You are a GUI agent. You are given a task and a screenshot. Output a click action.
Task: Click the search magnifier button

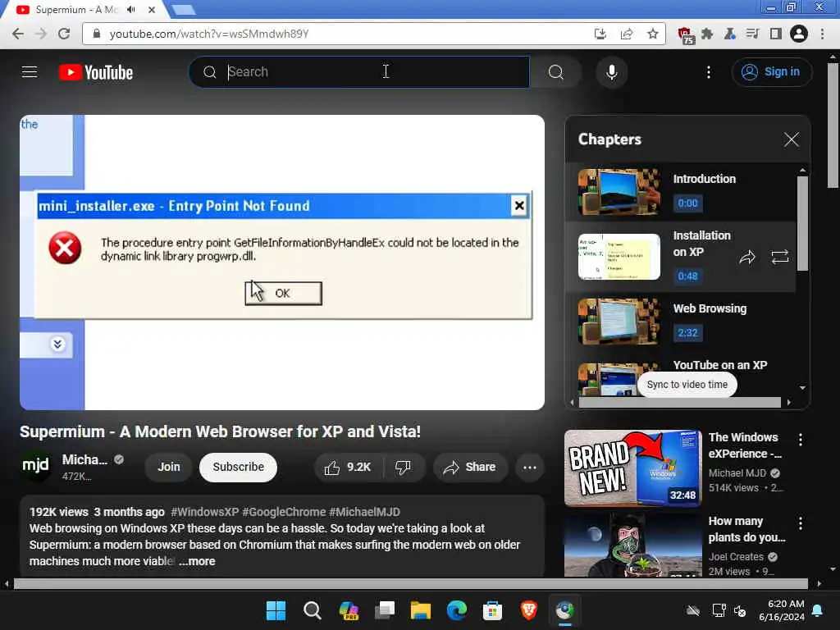tap(556, 72)
